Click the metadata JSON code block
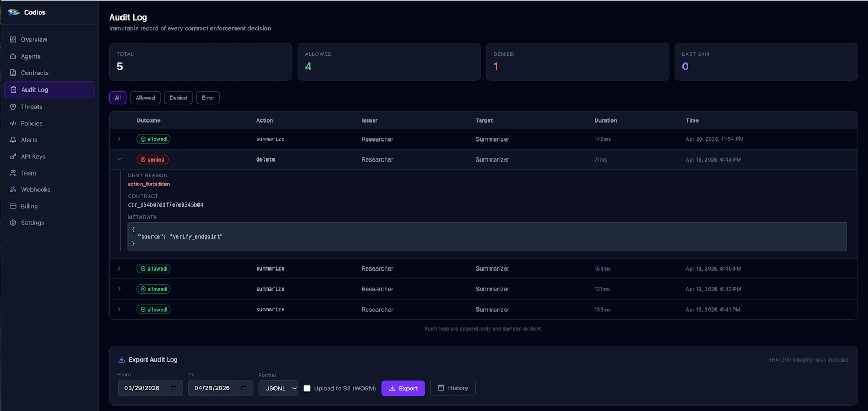This screenshot has height=411, width=868. coord(487,236)
